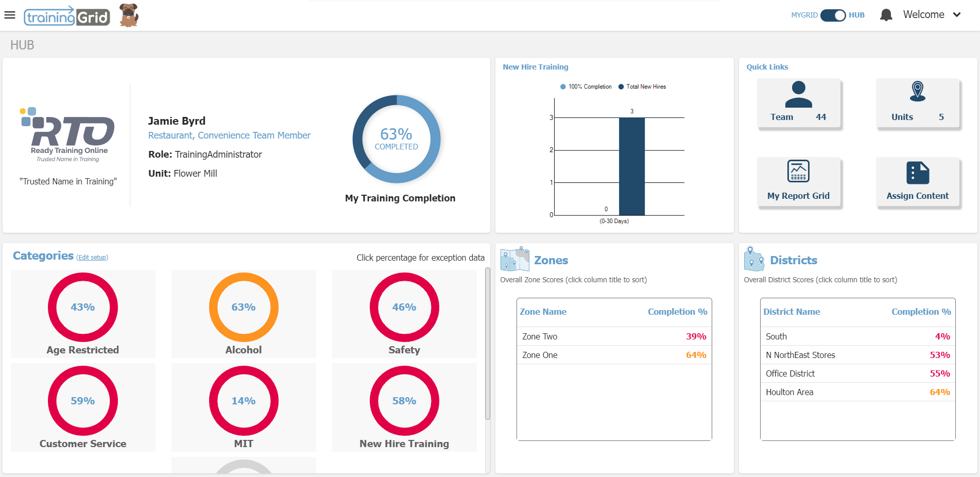This screenshot has width=980, height=477.
Task: Open My Report Grid
Action: tap(799, 181)
